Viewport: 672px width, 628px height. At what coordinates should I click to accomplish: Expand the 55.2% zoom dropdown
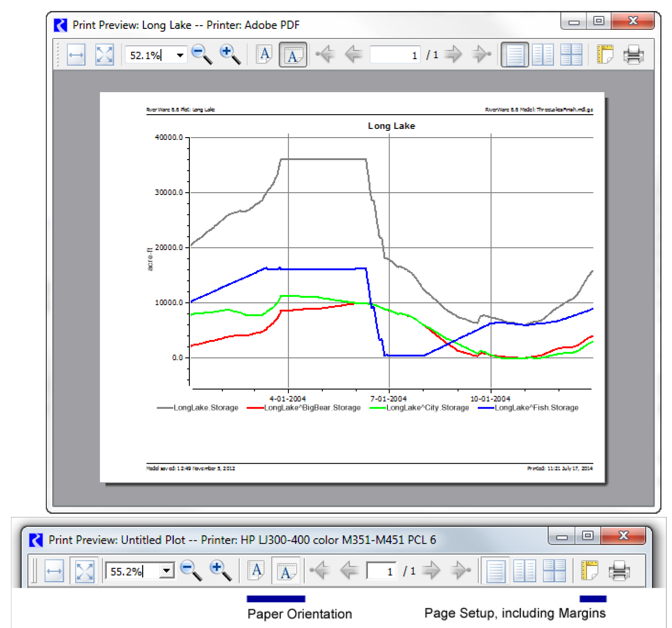tap(167, 571)
